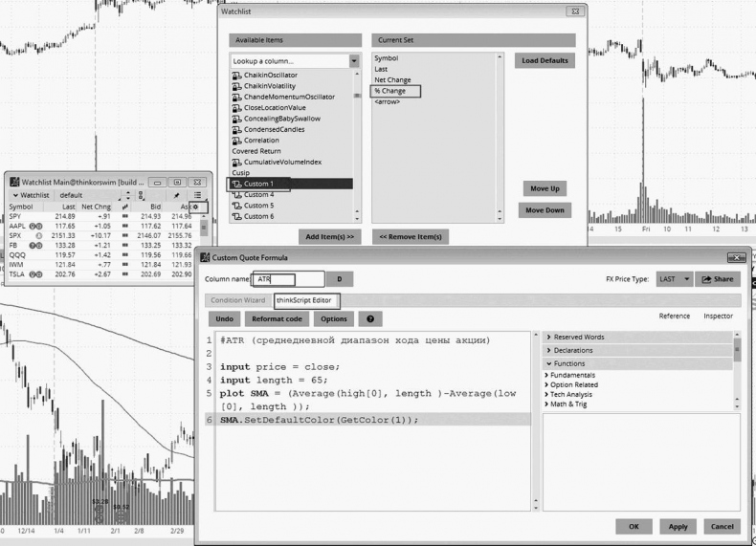
Task: Click the chart icon in TSLA row
Action: point(125,274)
